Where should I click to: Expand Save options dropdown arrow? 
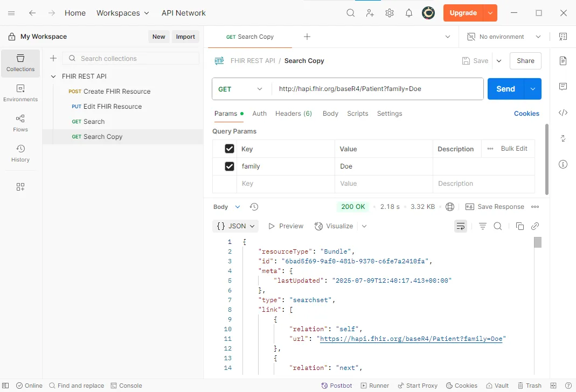click(499, 61)
